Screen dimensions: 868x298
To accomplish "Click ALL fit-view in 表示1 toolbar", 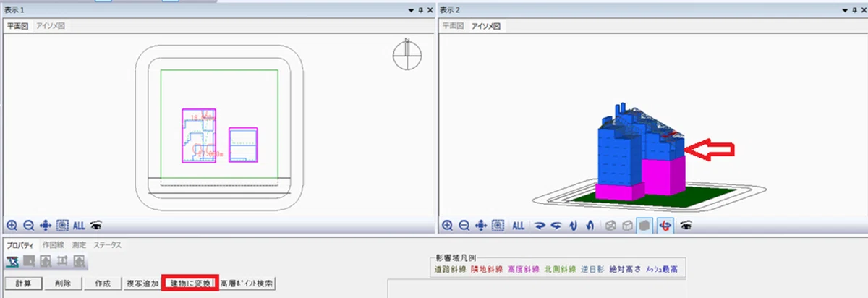I will pyautogui.click(x=79, y=225).
